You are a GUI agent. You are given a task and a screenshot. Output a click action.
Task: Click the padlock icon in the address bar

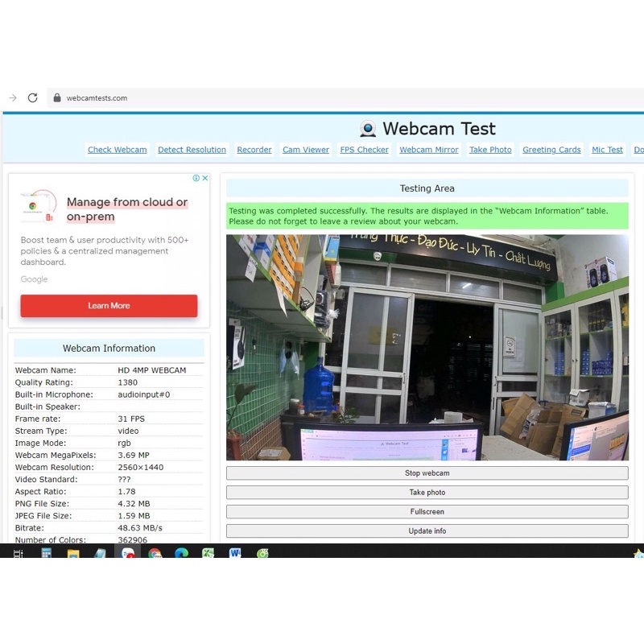click(56, 97)
